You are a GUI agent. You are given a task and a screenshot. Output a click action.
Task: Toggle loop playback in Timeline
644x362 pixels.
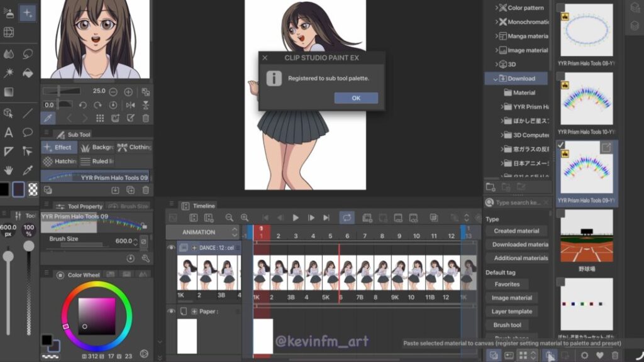[x=347, y=217]
